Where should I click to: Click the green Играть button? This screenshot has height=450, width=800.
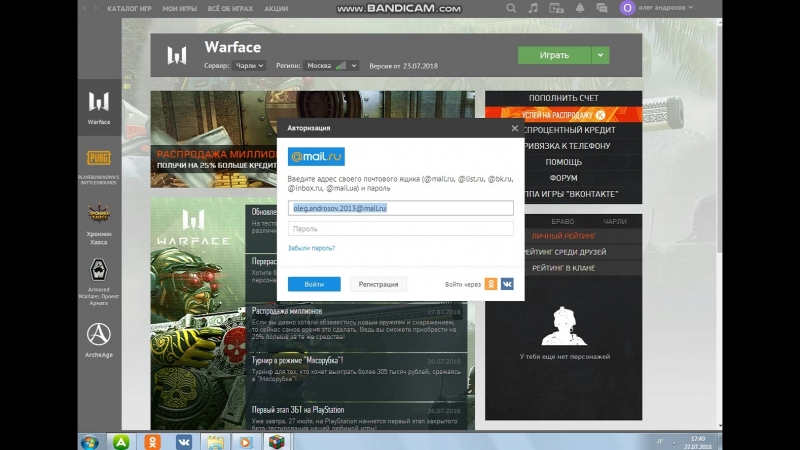(554, 55)
